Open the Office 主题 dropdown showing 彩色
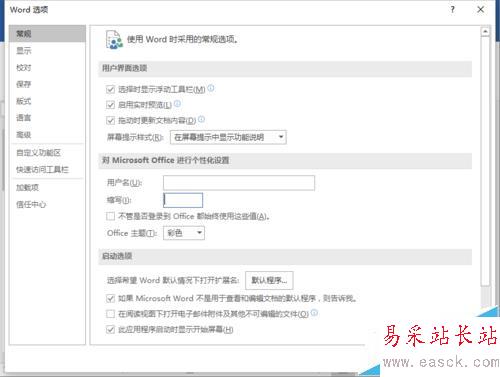 [x=184, y=233]
